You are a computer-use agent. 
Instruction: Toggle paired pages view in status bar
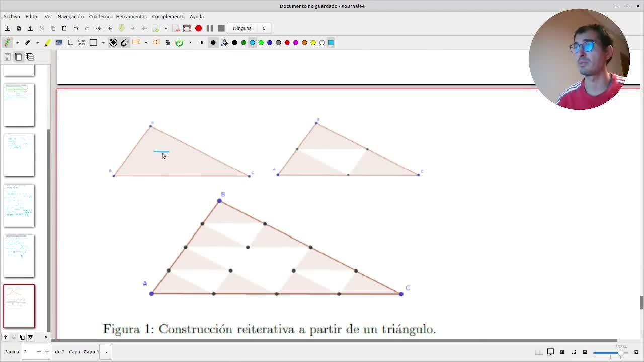coord(539,352)
